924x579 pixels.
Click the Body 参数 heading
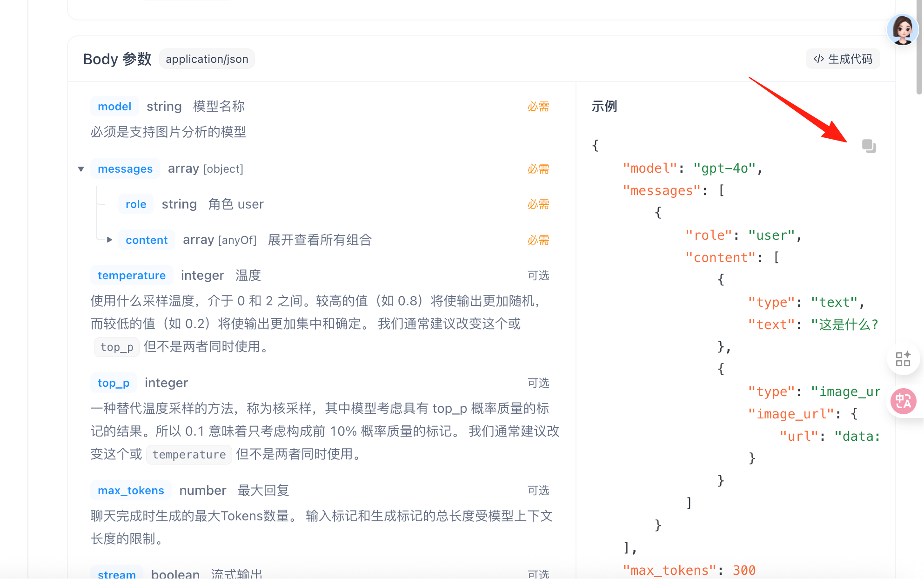(117, 59)
